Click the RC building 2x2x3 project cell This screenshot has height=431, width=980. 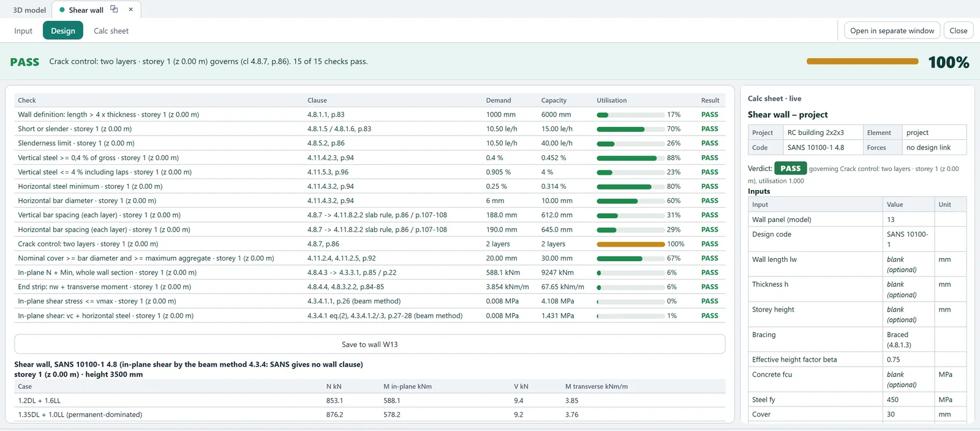[x=823, y=132]
